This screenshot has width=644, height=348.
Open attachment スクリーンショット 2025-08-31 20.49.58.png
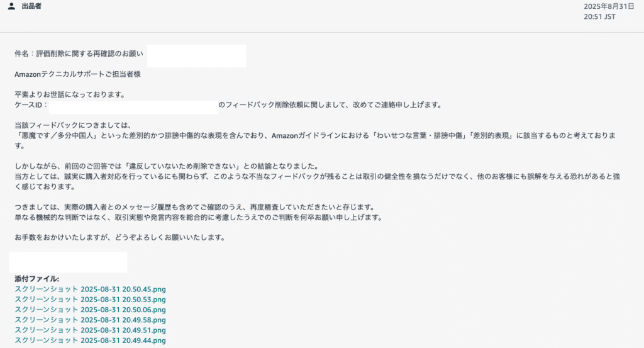tap(91, 320)
